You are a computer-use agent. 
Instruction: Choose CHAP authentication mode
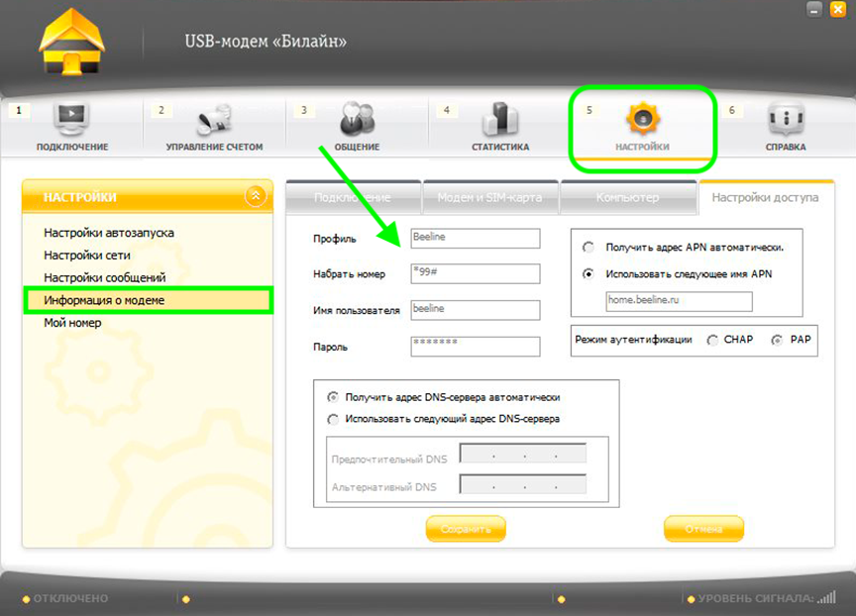click(x=712, y=340)
